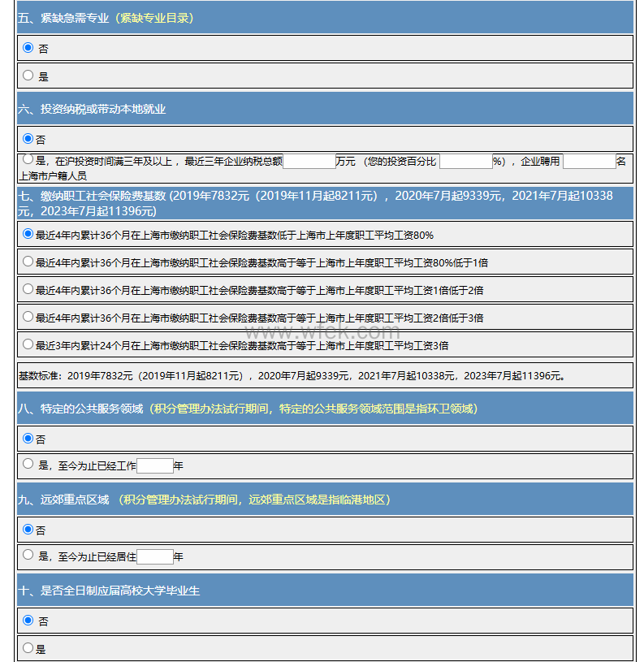Select 否 under 紧缺急需专业
The image size is (644, 662).
pos(28,48)
